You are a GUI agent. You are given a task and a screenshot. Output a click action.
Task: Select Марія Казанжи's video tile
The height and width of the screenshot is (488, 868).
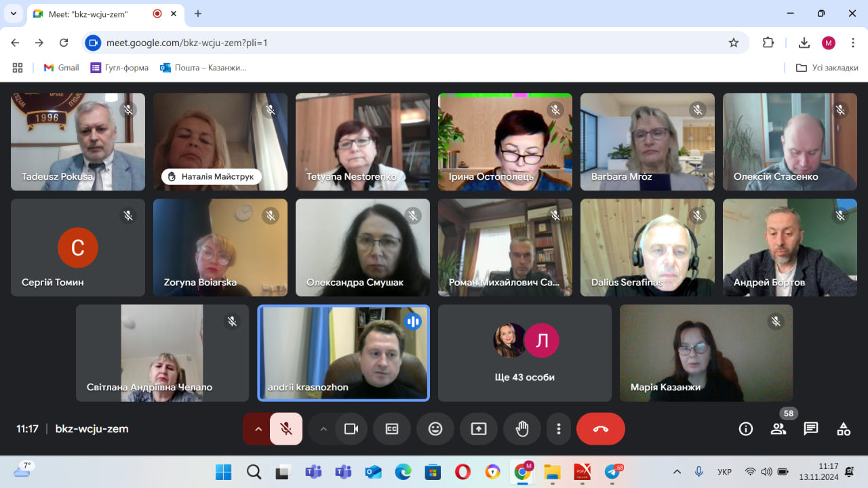pyautogui.click(x=706, y=353)
